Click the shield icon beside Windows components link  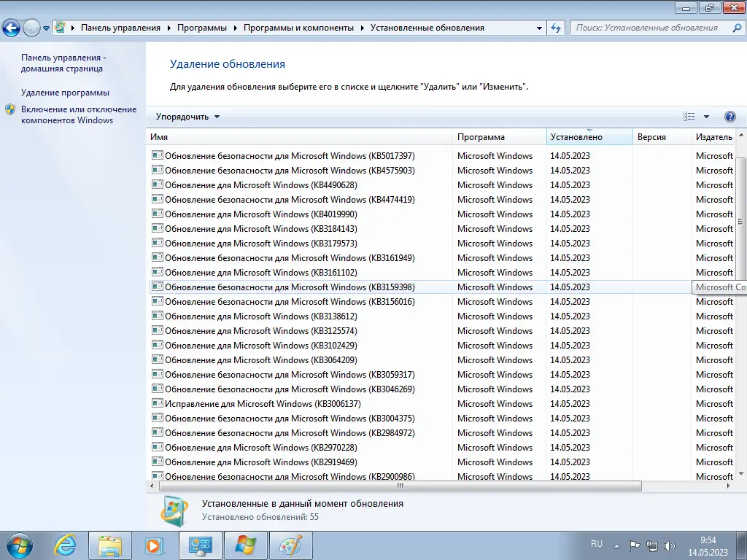(x=10, y=110)
